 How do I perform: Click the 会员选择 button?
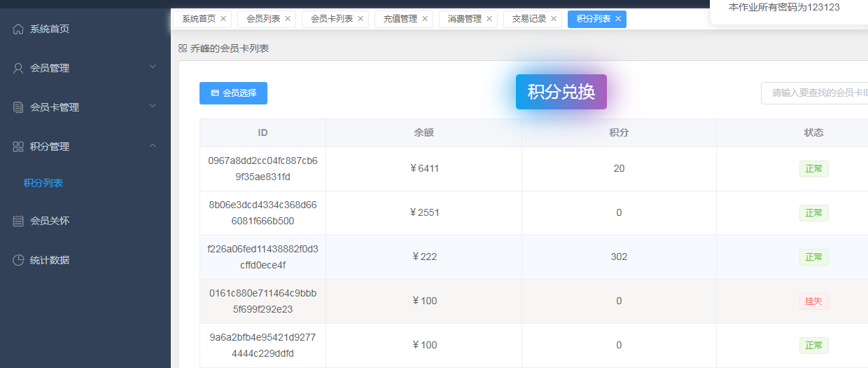233,93
